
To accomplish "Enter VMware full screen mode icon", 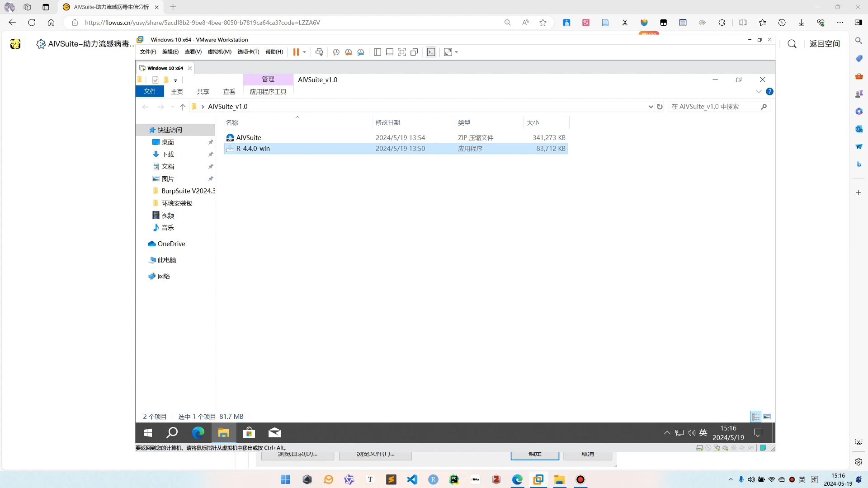I will [x=402, y=52].
